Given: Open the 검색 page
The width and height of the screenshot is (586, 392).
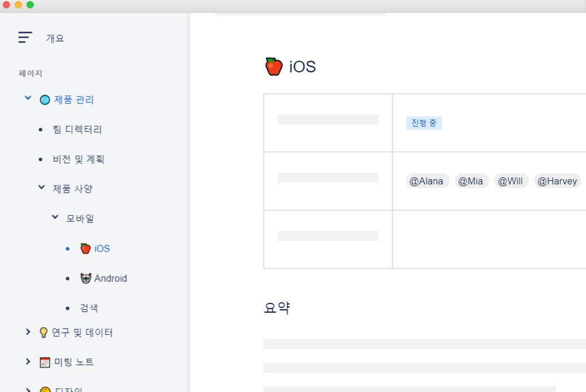Looking at the screenshot, I should 89,308.
